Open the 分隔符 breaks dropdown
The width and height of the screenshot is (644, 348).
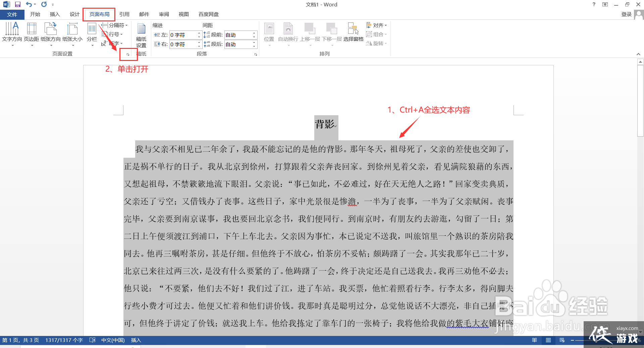tap(115, 25)
